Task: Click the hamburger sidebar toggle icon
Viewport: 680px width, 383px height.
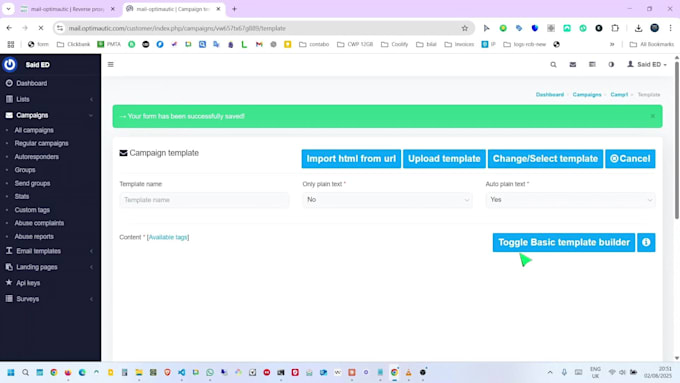Action: coord(111,65)
